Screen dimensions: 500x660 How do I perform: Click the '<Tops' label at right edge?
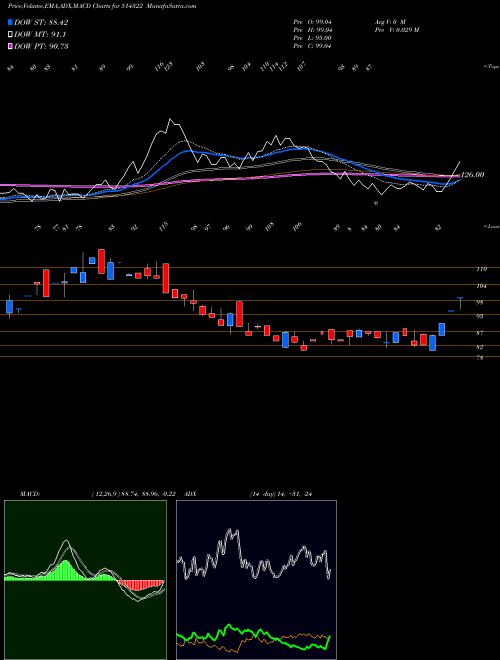491,67
